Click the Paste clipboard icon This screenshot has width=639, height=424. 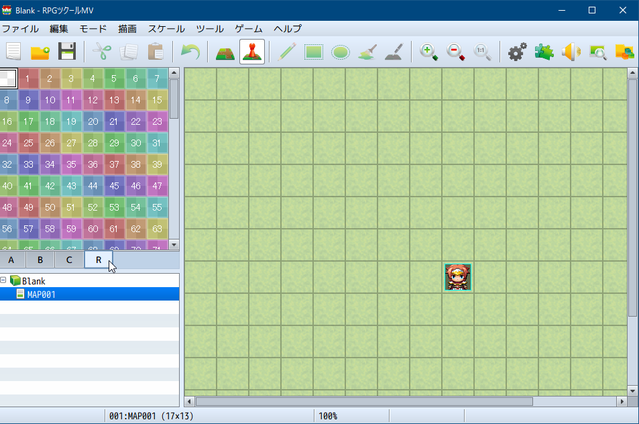(x=156, y=52)
